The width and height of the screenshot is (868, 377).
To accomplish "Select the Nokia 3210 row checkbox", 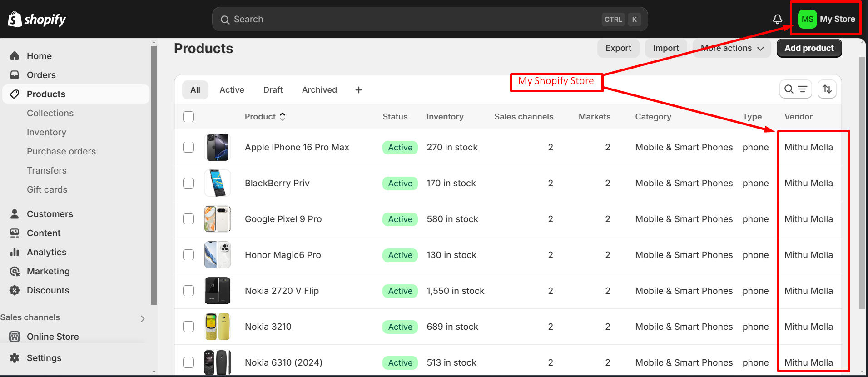I will (188, 327).
